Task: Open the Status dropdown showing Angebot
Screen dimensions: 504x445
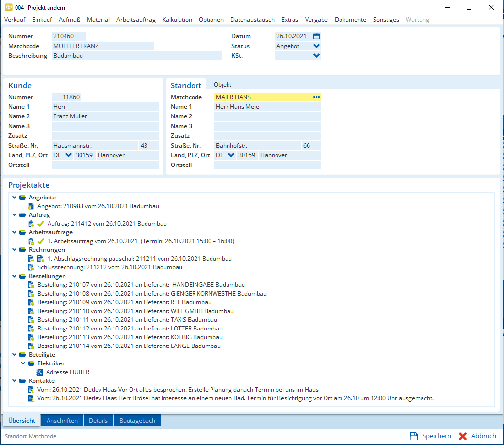Action: pos(317,46)
